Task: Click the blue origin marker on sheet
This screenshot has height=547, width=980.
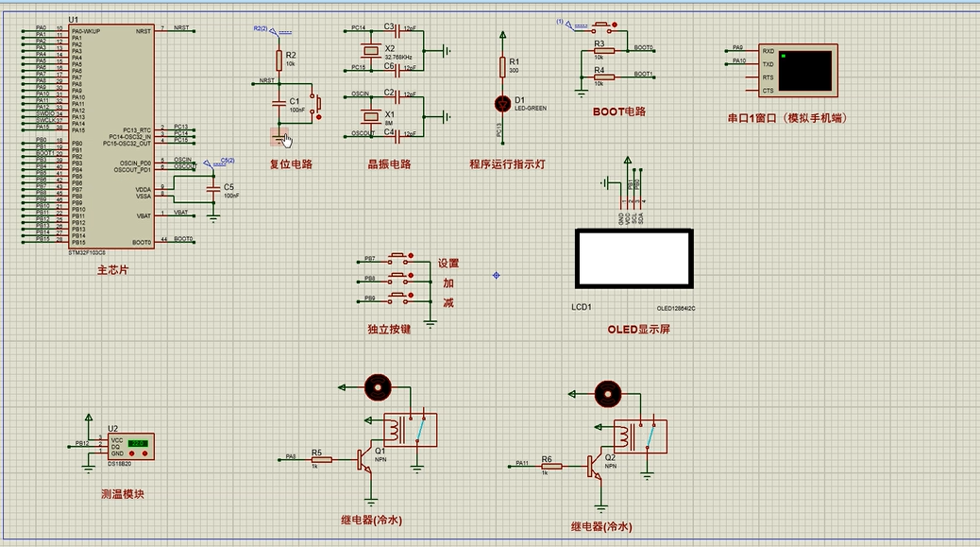Action: [497, 275]
